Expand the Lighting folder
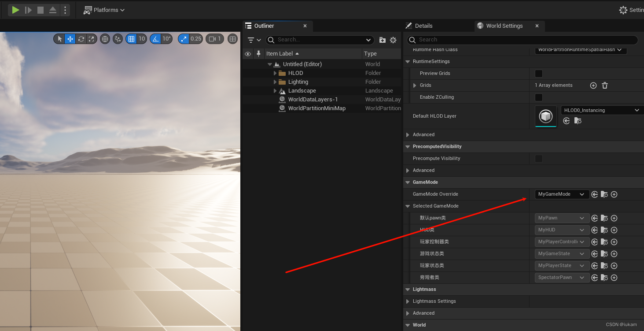 (x=275, y=82)
